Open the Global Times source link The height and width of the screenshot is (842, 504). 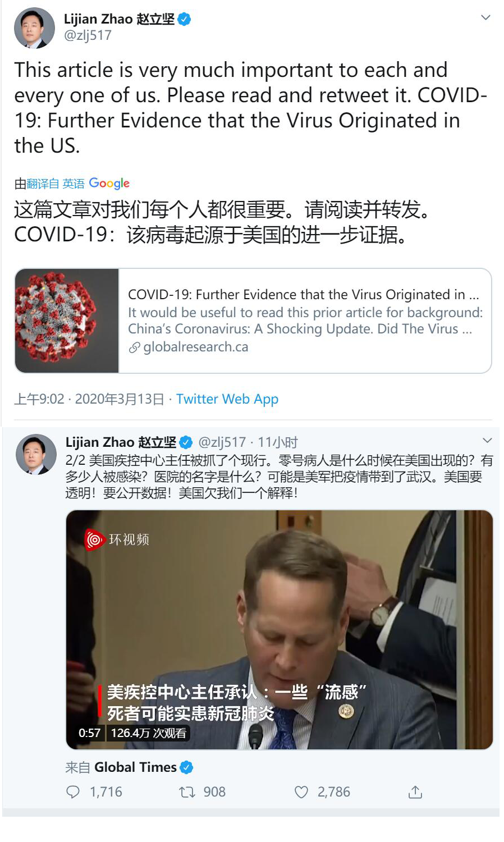135,767
